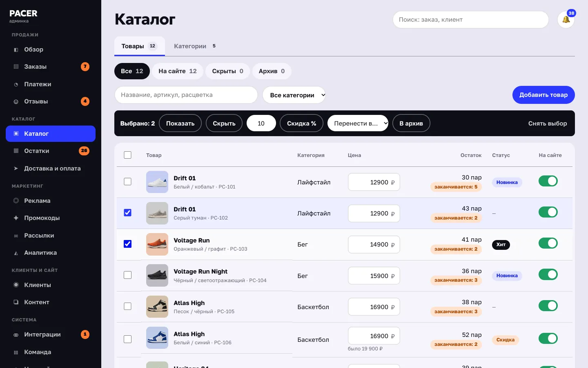Move selected items В архив
Screen dimensions: 588x368
pyautogui.click(x=411, y=123)
